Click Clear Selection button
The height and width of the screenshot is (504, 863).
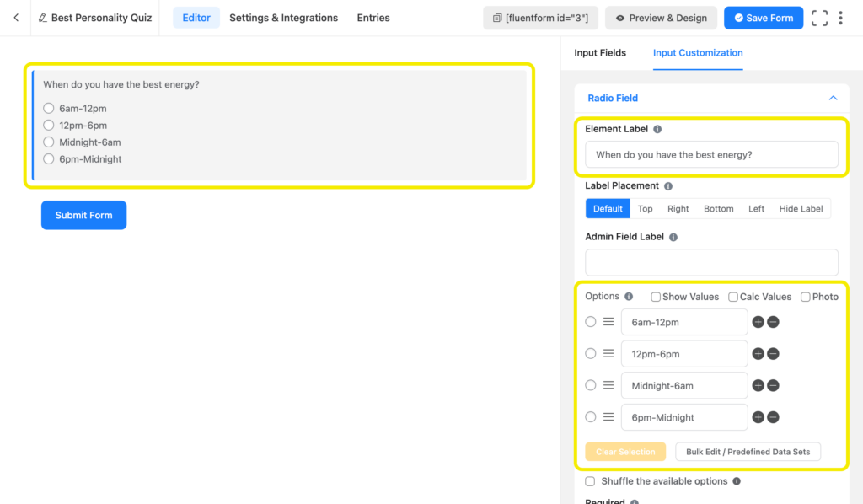(x=625, y=452)
